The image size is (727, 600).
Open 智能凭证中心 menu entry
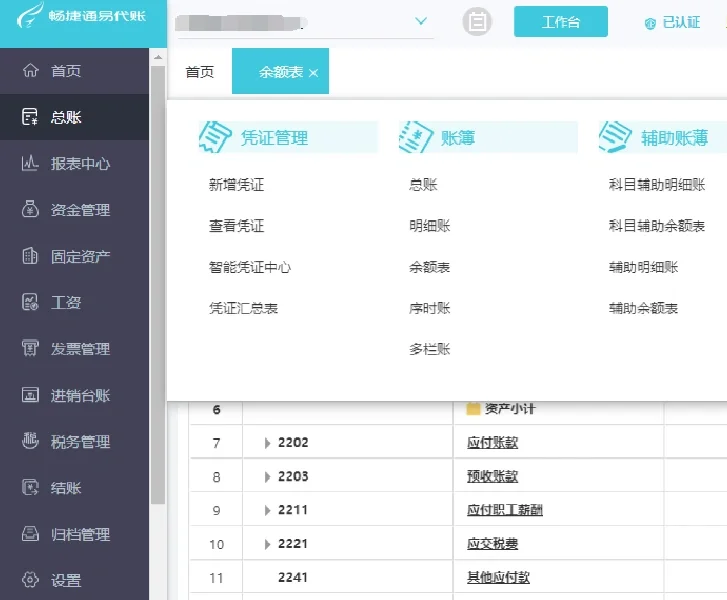(250, 267)
